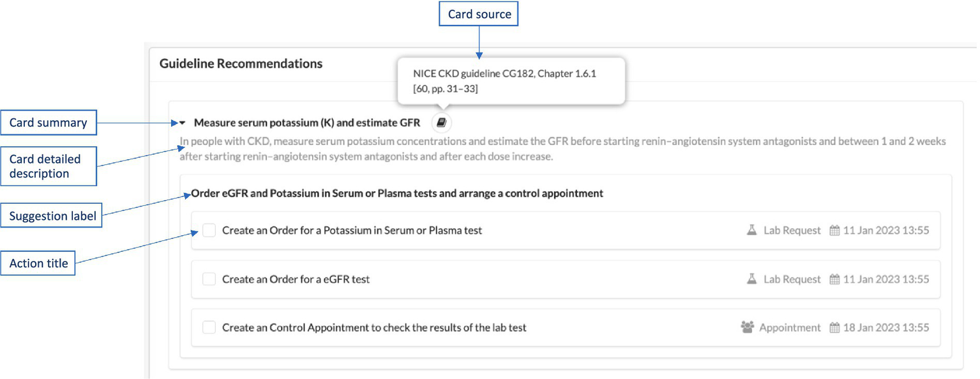Check the Potassium in Serum order checkbox
Image resolution: width=980 pixels, height=379 pixels.
click(209, 230)
